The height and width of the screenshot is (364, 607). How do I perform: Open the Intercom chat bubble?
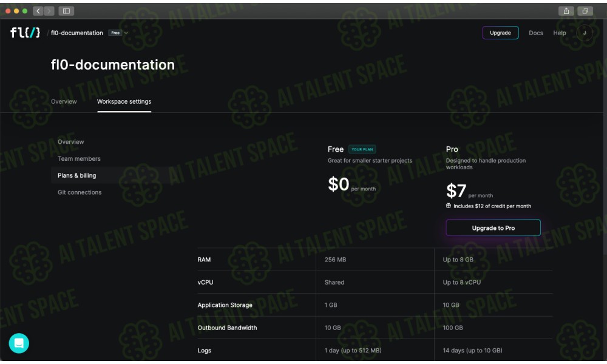pos(19,343)
